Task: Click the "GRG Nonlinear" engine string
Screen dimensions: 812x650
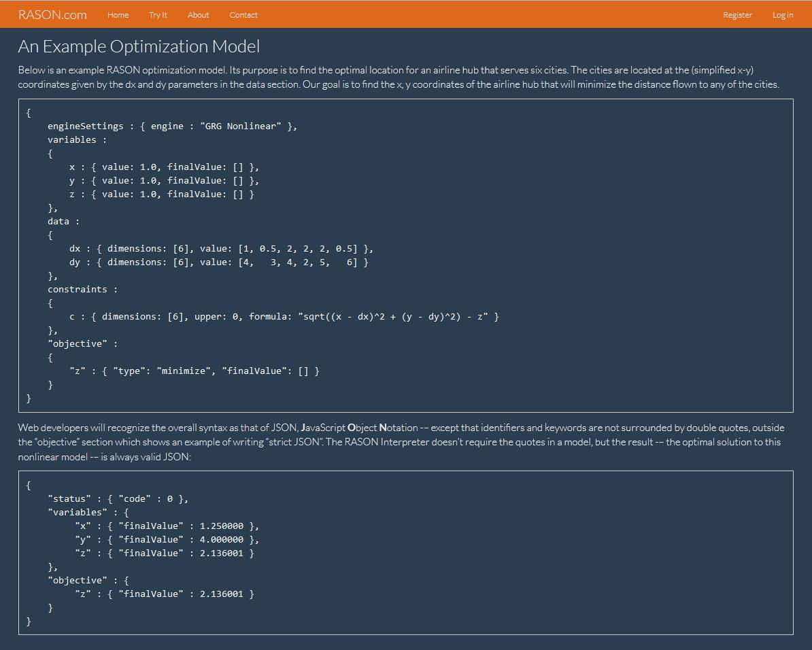Action: coord(241,126)
